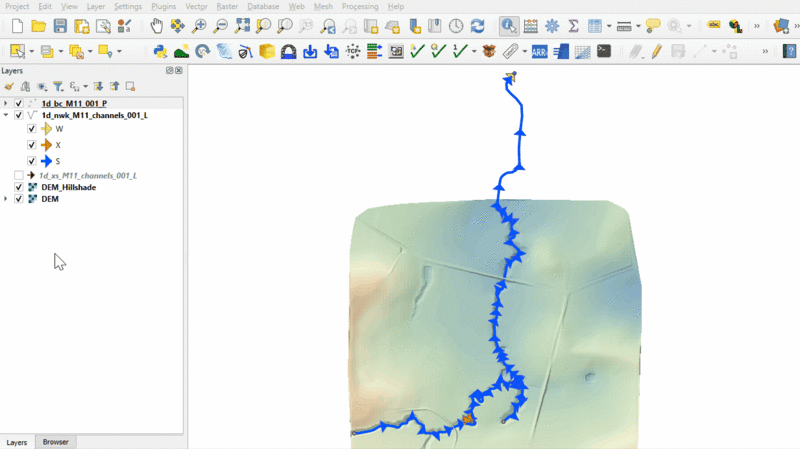800x449 pixels.
Task: Click the Zoom In magnifier tool
Action: point(199,26)
